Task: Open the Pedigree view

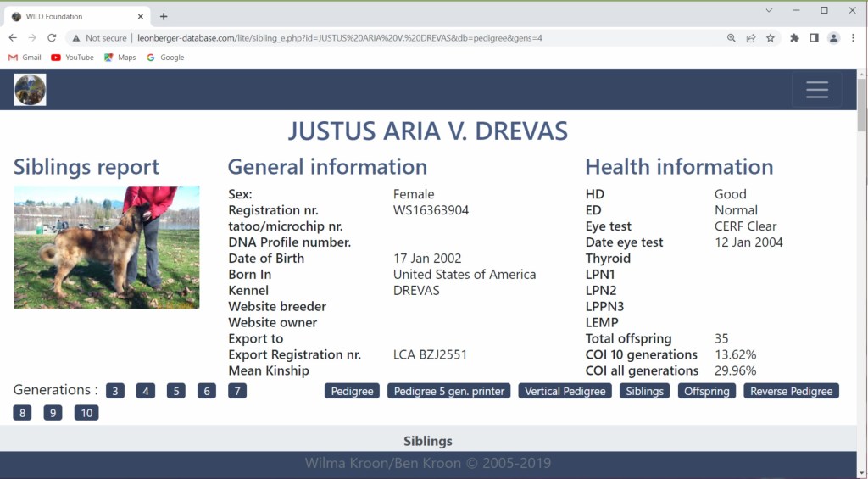Action: coord(352,391)
